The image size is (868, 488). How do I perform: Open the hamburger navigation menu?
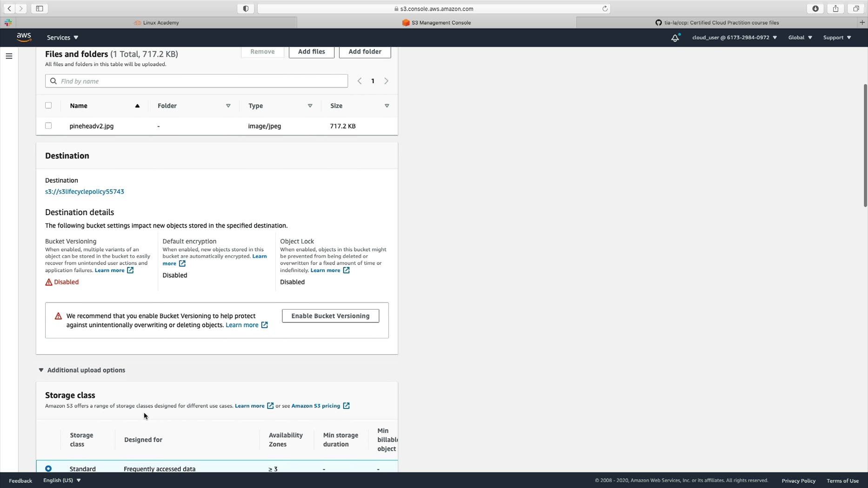coord(9,56)
